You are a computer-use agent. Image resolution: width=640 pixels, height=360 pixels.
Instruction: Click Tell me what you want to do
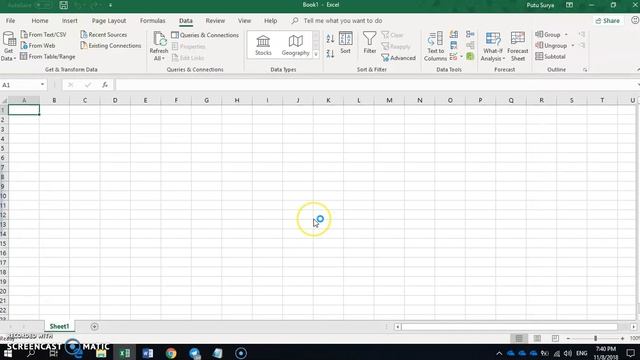(x=342, y=20)
